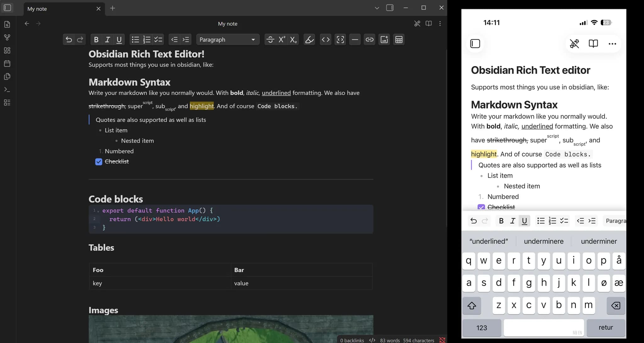Toggle strikethrough formatting in desktop toolbar
Screen dimensions: 644x343
tap(270, 40)
